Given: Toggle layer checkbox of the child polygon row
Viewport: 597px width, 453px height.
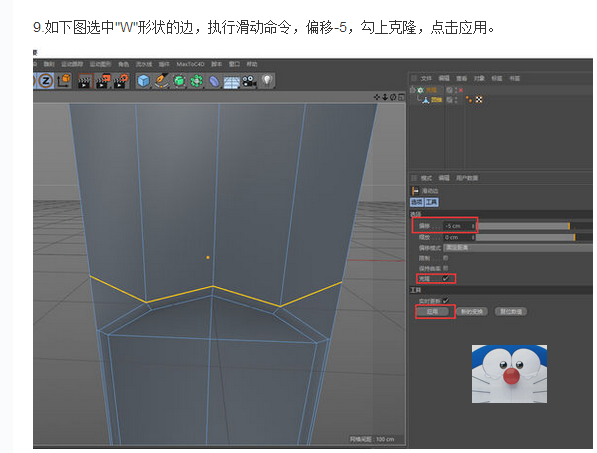Looking at the screenshot, I should point(449,100).
